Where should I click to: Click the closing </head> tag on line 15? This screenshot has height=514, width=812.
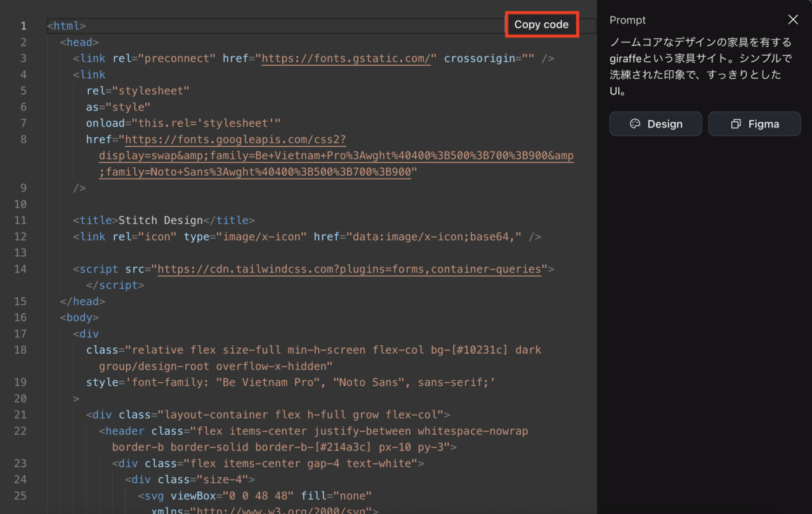click(x=82, y=302)
